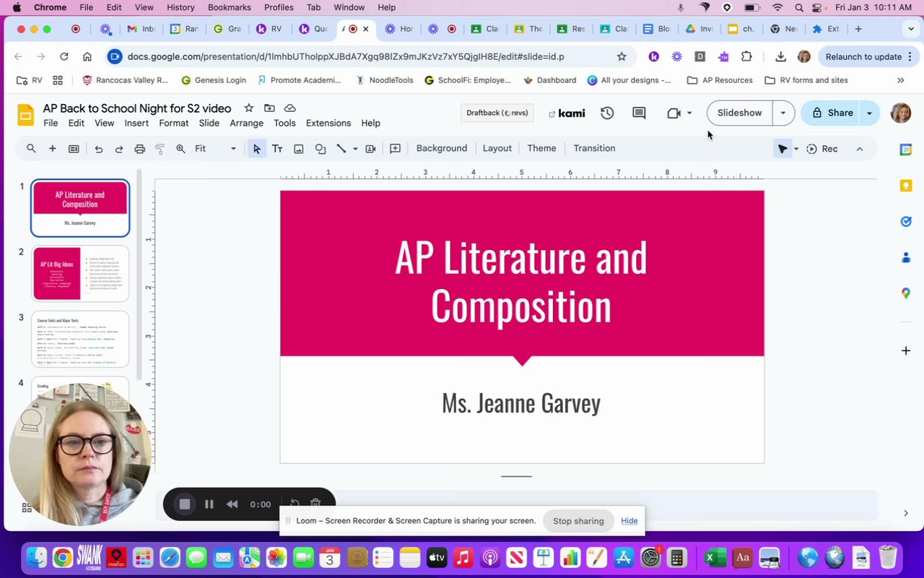Open version history clock icon
924x578 pixels.
[x=607, y=113]
